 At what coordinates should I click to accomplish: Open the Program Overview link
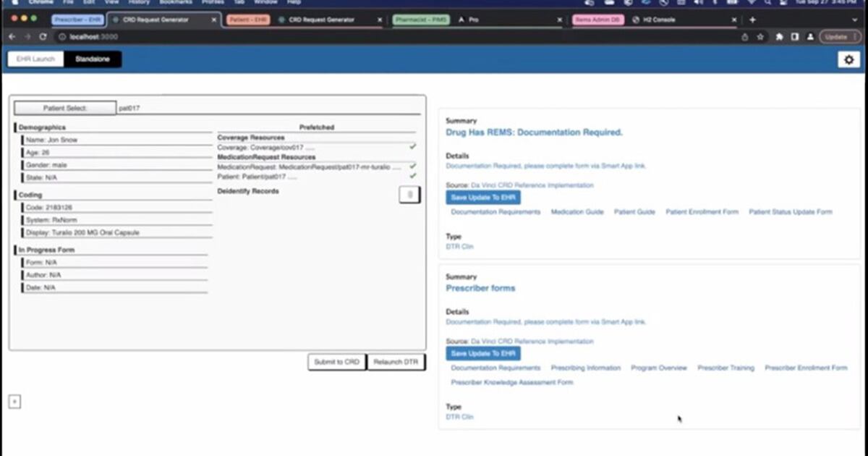pos(659,368)
